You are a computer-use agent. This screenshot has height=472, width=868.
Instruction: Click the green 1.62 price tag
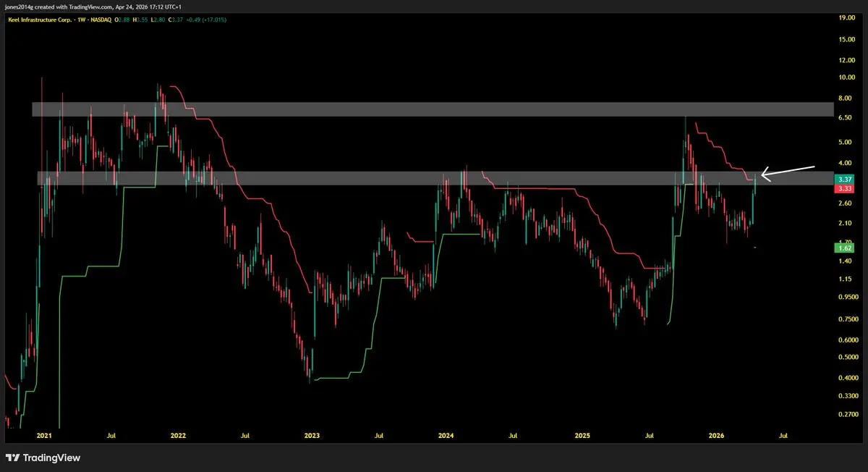coord(843,248)
